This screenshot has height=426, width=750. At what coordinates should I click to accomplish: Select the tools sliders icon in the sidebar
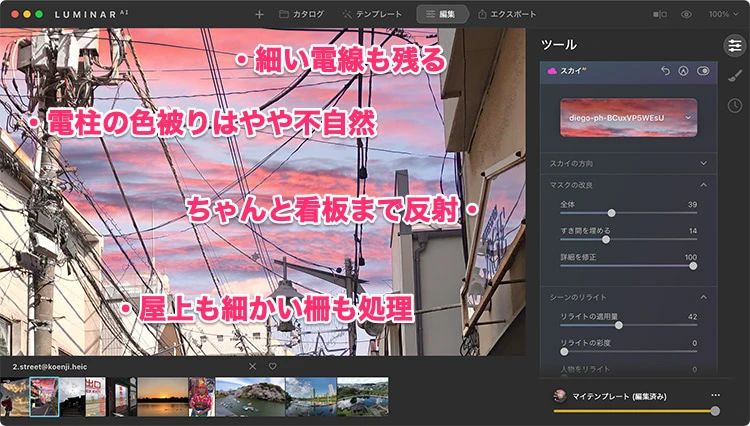pyautogui.click(x=734, y=45)
